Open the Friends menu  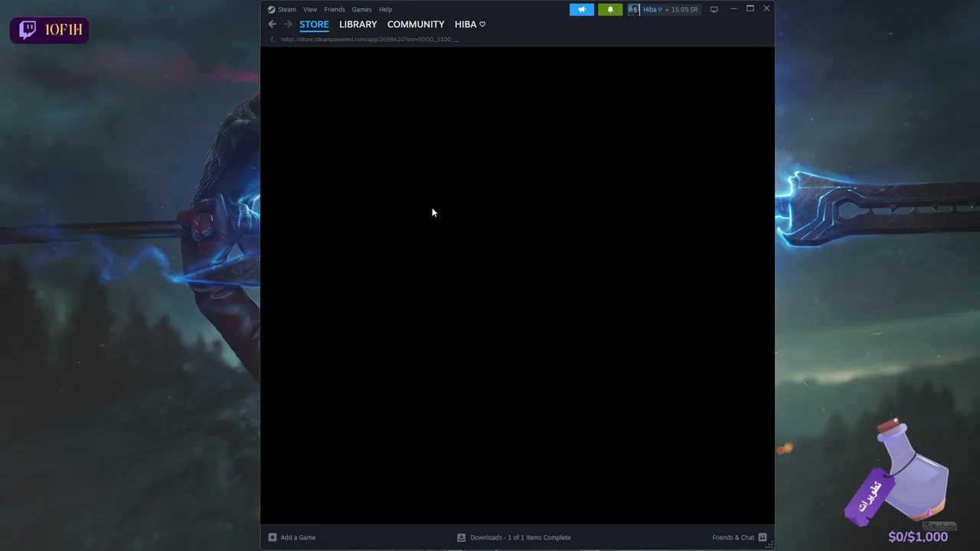[335, 9]
